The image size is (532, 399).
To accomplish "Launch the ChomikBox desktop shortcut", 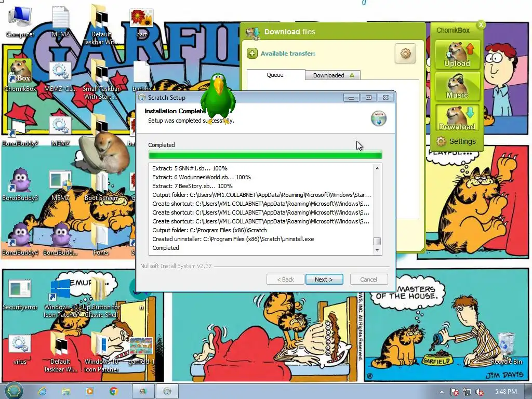I will click(20, 75).
